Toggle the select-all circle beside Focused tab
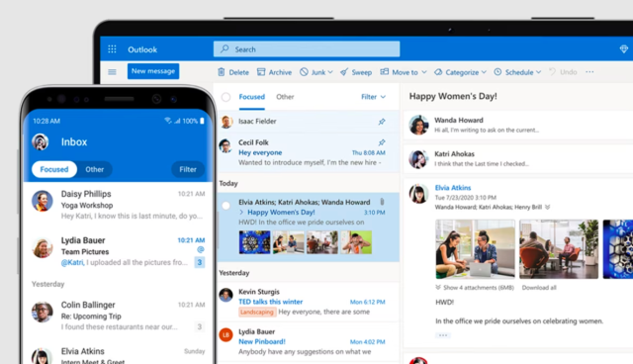 (x=226, y=97)
